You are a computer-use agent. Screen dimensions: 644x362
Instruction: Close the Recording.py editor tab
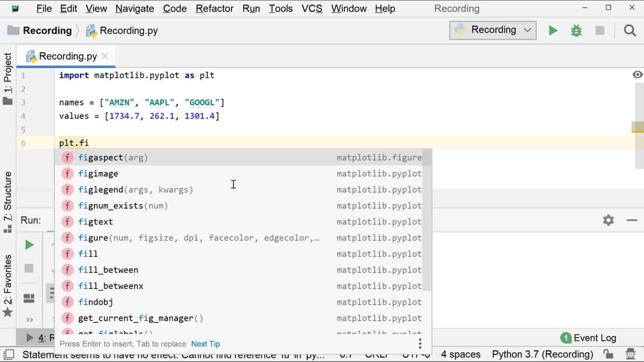[105, 56]
